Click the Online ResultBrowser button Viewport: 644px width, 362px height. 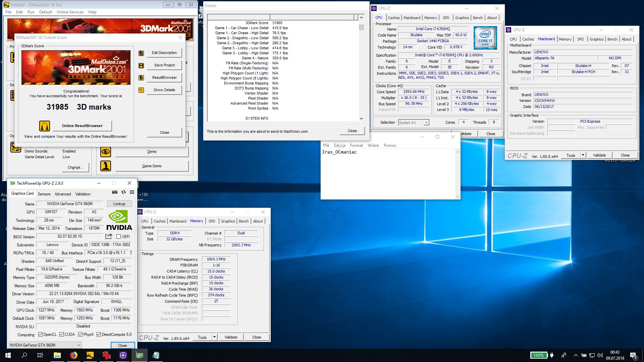[x=82, y=126]
